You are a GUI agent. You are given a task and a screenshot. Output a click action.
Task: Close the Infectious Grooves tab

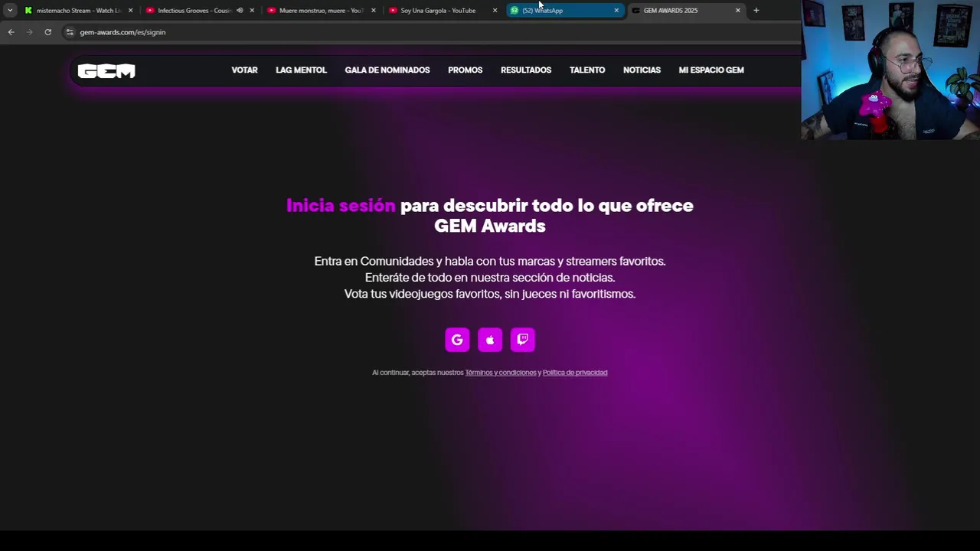(x=252, y=11)
